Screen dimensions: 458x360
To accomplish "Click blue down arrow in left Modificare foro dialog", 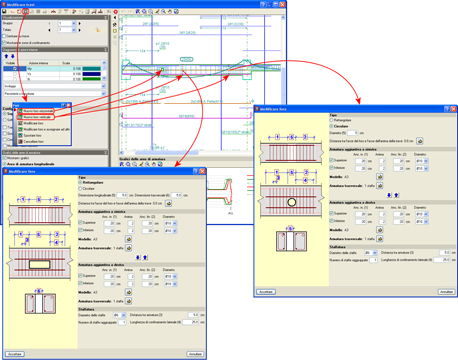I will pyautogui.click(x=138, y=257).
